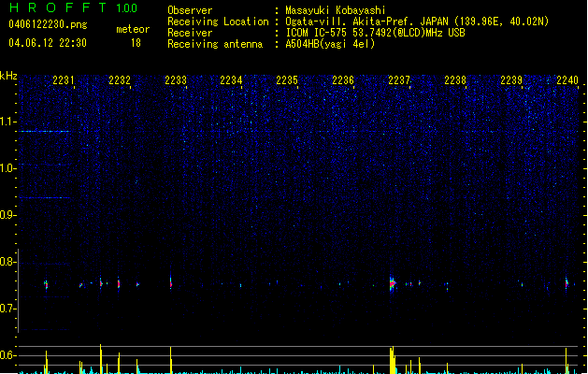The width and height of the screenshot is (588, 374).
Task: Click the 0.7 kHz axis label
Action: (x=7, y=309)
